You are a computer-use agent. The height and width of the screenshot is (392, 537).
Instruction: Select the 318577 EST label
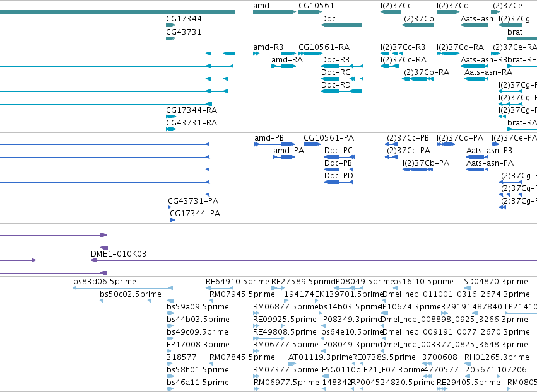tap(182, 358)
